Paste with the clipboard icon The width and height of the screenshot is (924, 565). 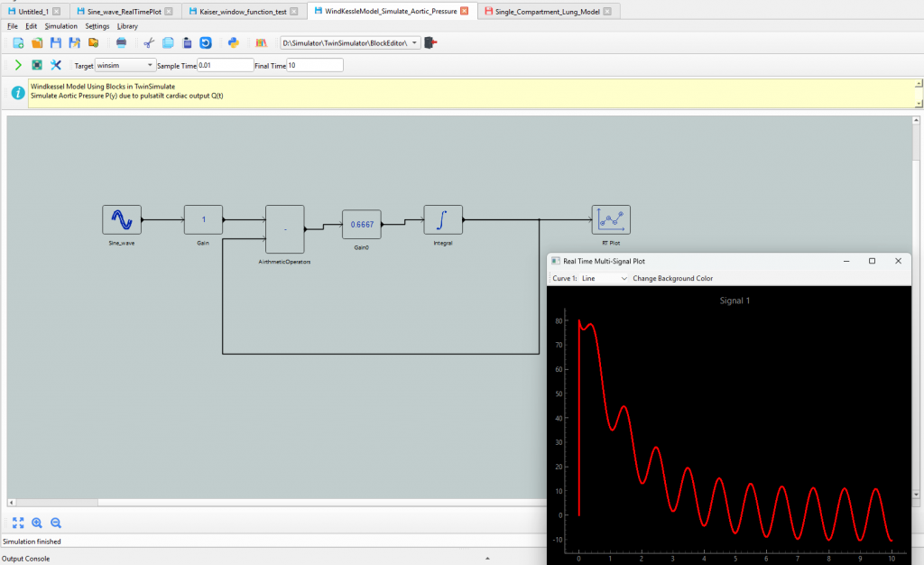[187, 43]
